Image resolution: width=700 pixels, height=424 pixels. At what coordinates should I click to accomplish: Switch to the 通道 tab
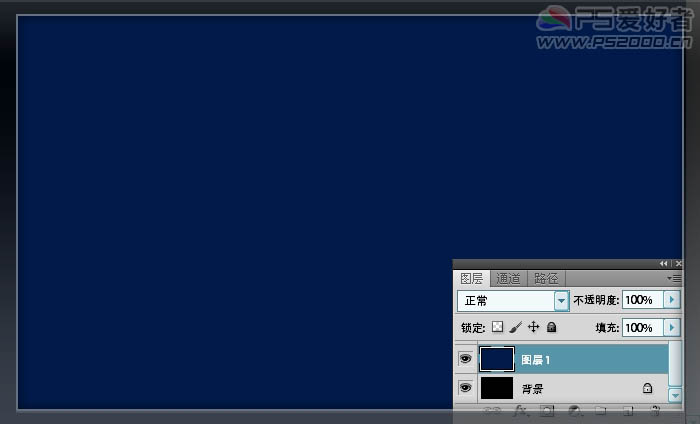[508, 279]
